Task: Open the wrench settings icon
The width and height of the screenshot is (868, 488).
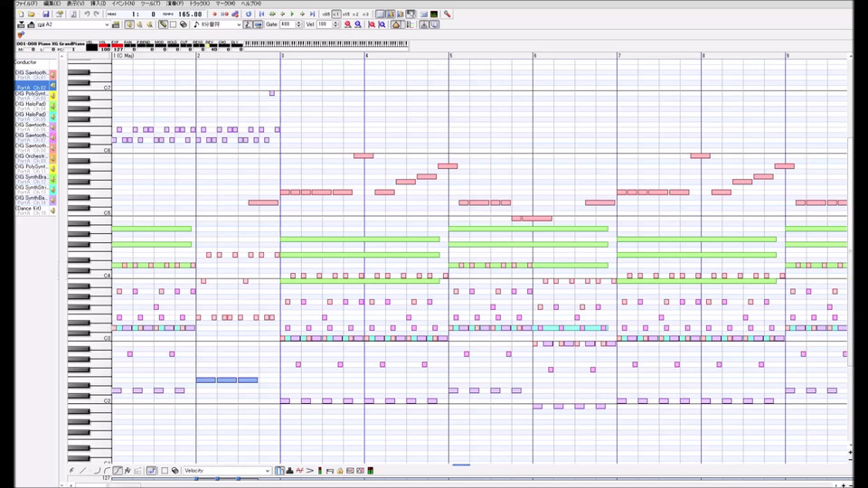Action: coord(447,14)
